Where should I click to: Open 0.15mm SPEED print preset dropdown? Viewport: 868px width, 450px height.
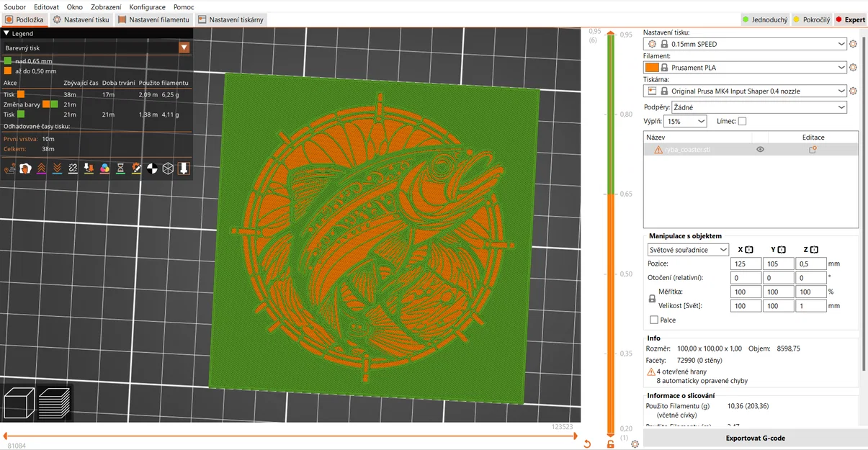tap(745, 44)
